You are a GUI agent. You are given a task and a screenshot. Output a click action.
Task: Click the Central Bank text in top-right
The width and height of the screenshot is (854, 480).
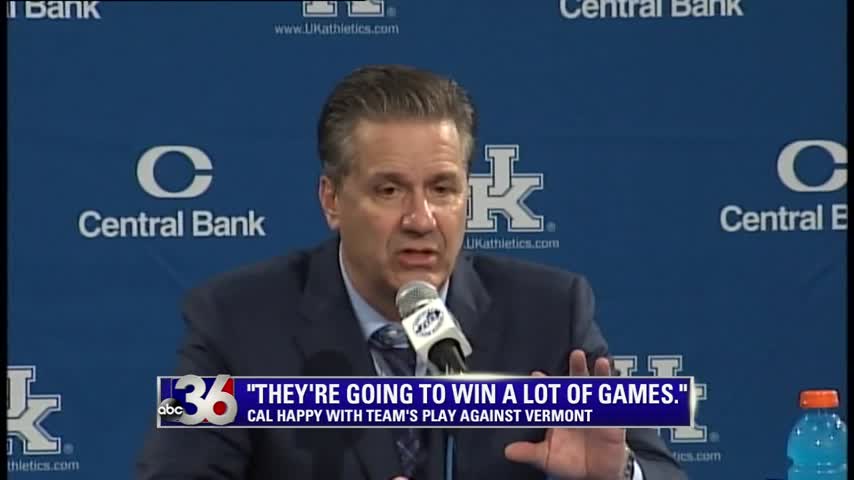[651, 8]
